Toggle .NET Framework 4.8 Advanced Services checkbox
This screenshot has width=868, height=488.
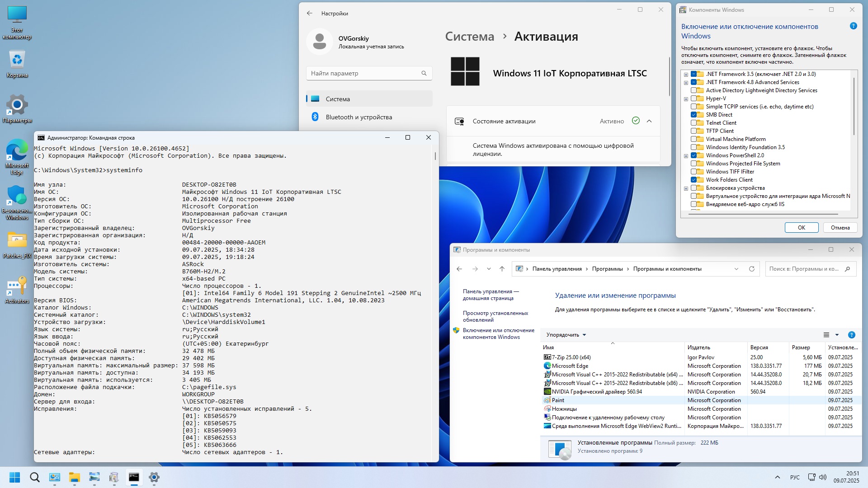point(693,82)
